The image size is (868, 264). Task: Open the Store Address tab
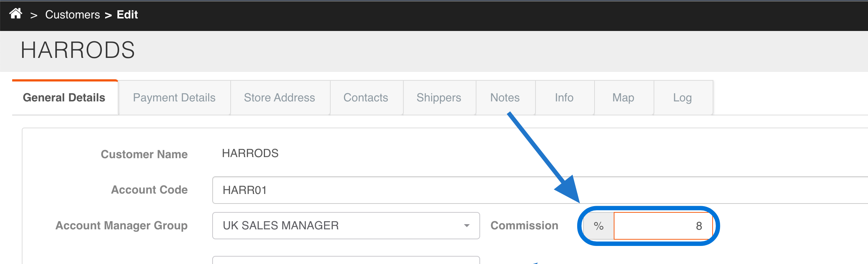pyautogui.click(x=279, y=98)
